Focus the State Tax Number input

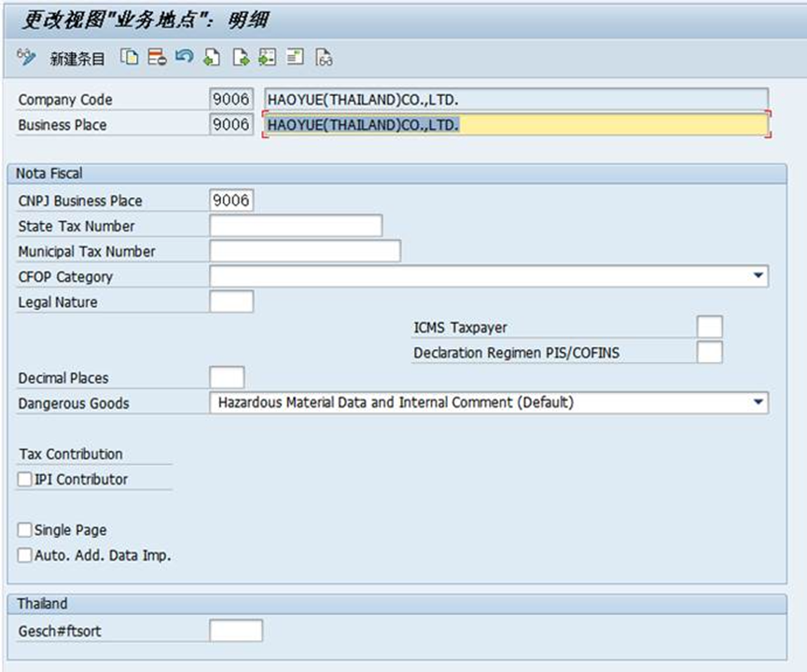(296, 225)
